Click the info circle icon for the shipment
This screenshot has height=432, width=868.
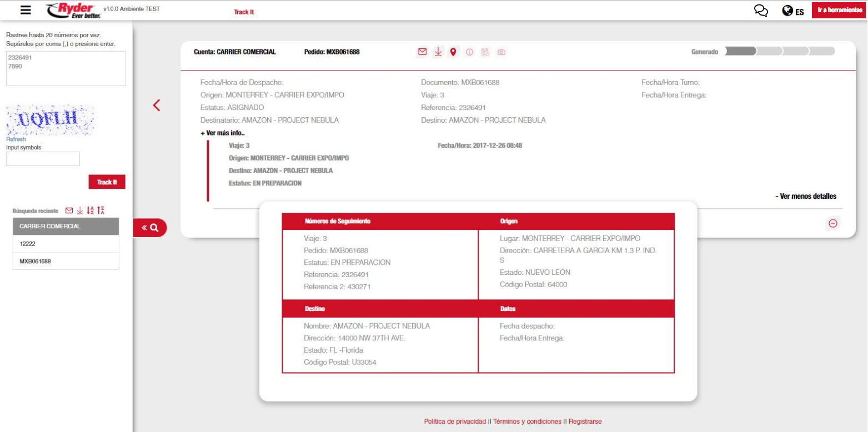click(x=469, y=52)
